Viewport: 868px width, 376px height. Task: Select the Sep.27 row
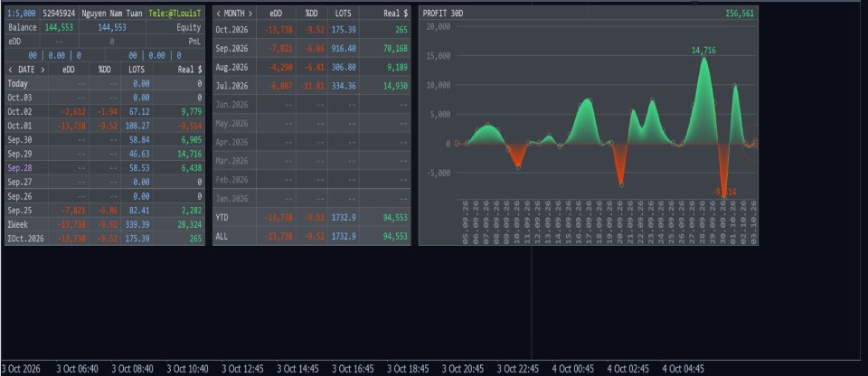[105, 183]
